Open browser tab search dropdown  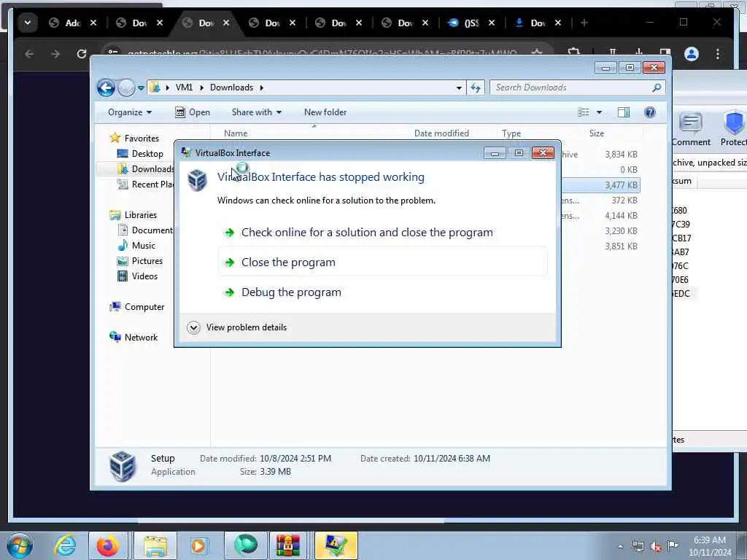(x=28, y=23)
